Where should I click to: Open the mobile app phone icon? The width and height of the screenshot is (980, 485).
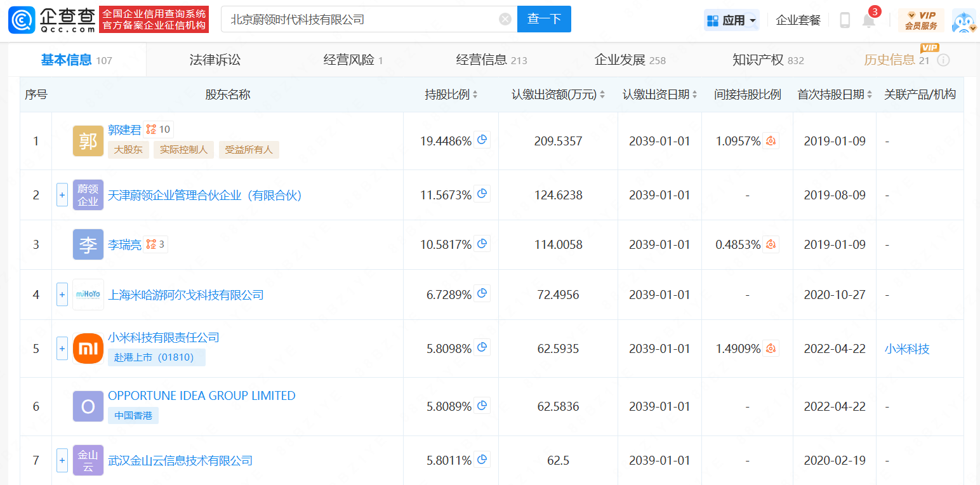845,20
